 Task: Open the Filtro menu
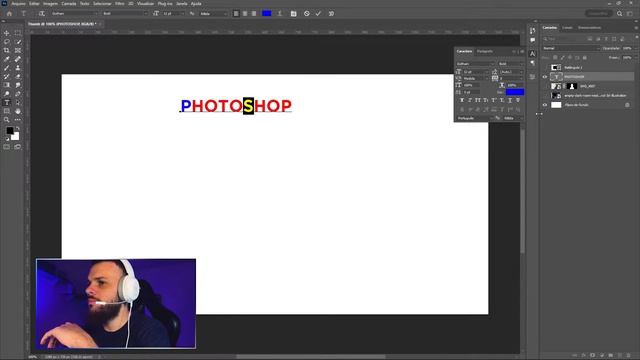(x=120, y=4)
